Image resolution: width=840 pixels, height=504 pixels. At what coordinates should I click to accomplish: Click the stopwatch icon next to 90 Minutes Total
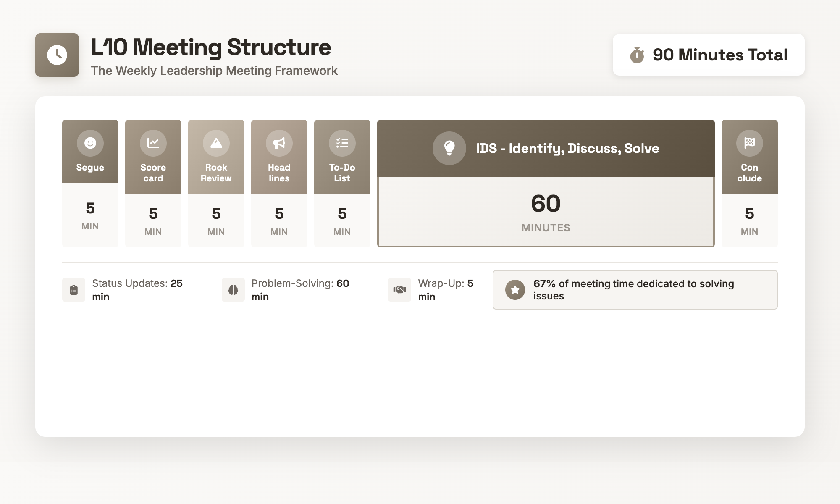pyautogui.click(x=638, y=55)
